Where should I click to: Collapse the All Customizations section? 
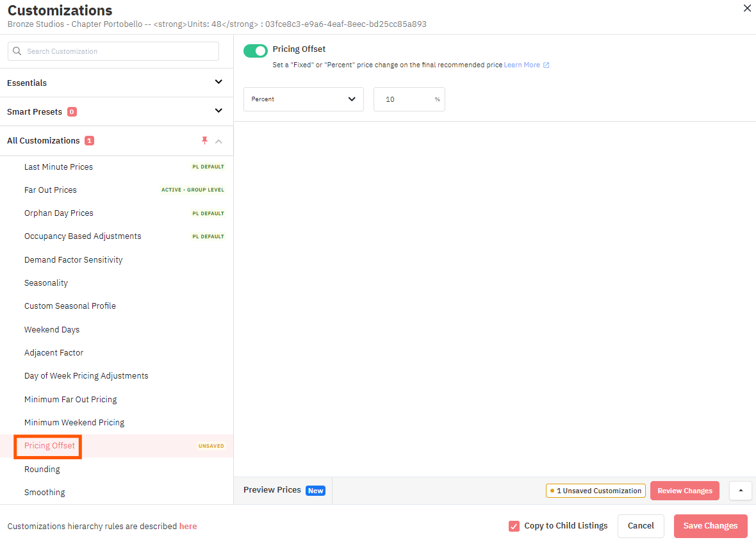click(x=218, y=142)
